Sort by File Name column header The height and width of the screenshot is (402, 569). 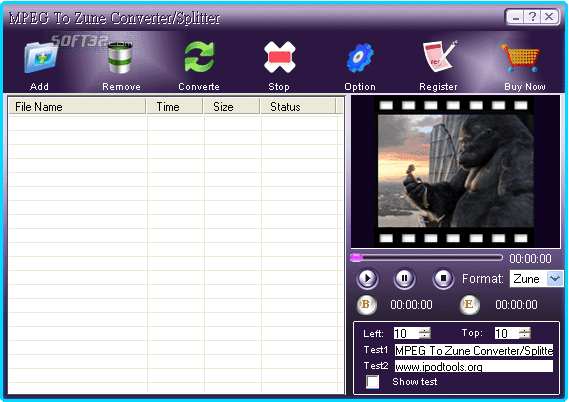(77, 107)
